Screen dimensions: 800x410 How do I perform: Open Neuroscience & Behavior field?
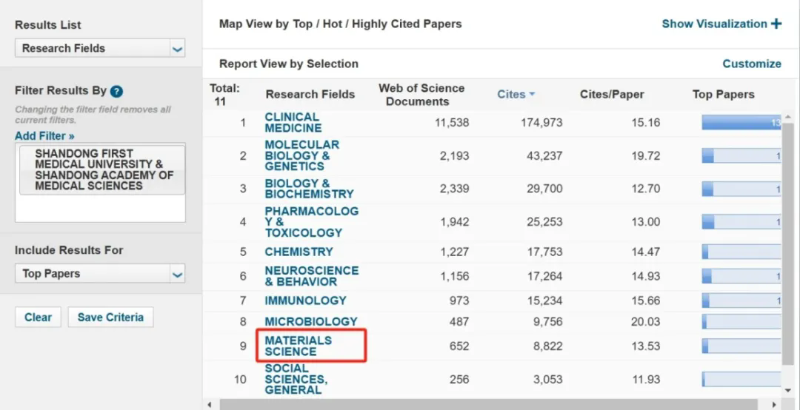click(x=311, y=276)
